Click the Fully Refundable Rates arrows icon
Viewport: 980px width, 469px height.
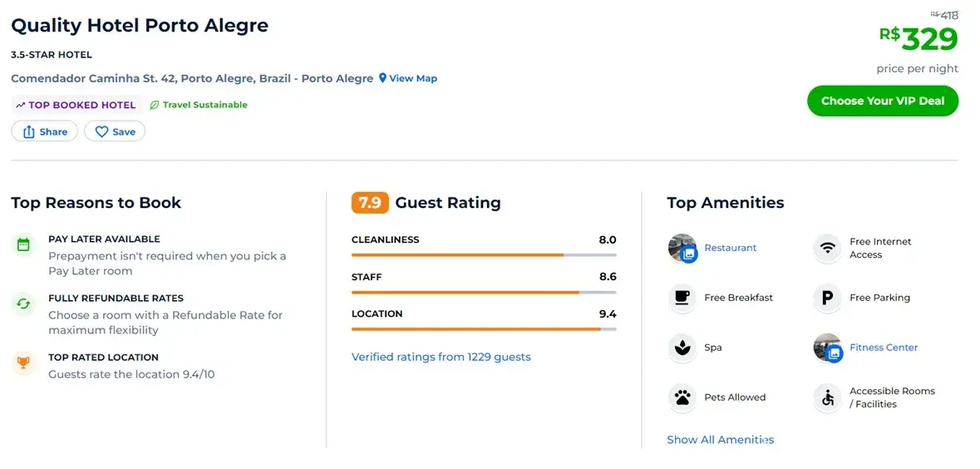23,304
